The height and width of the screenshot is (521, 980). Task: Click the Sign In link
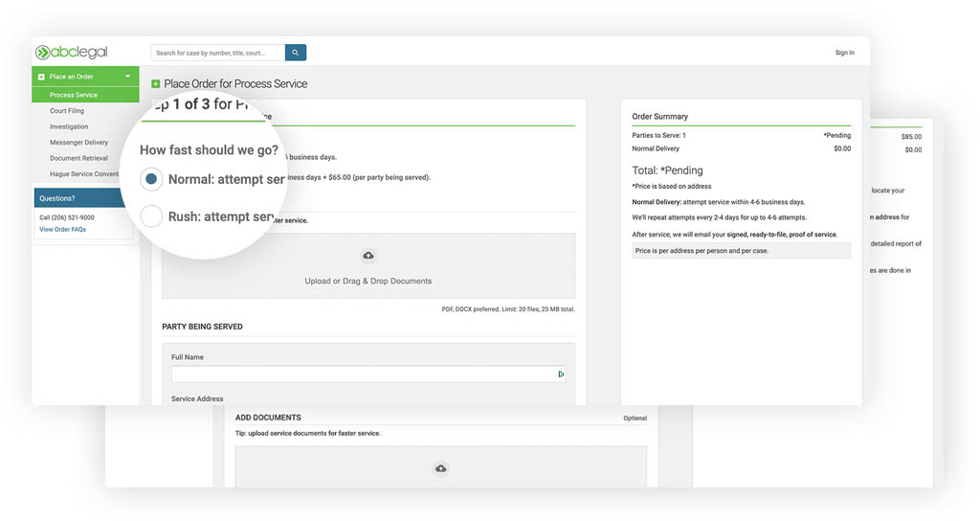click(x=844, y=53)
